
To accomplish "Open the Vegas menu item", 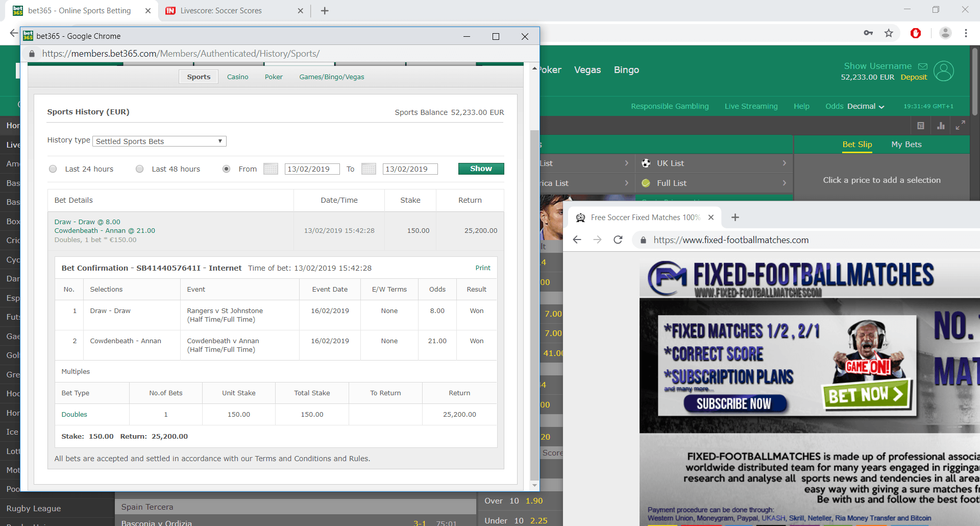I will (587, 70).
